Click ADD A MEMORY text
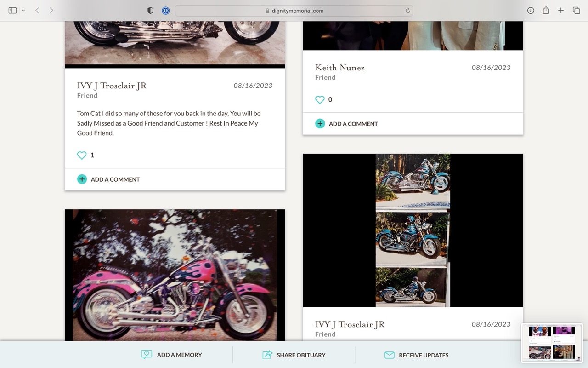 (x=180, y=355)
